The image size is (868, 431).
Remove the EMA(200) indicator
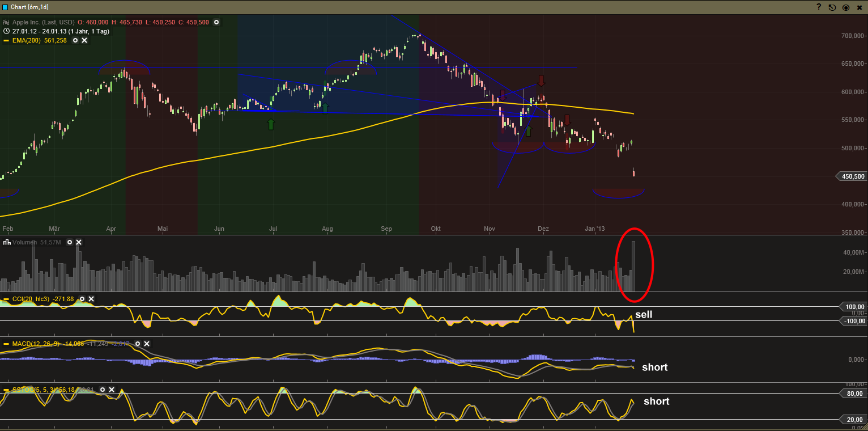[84, 41]
